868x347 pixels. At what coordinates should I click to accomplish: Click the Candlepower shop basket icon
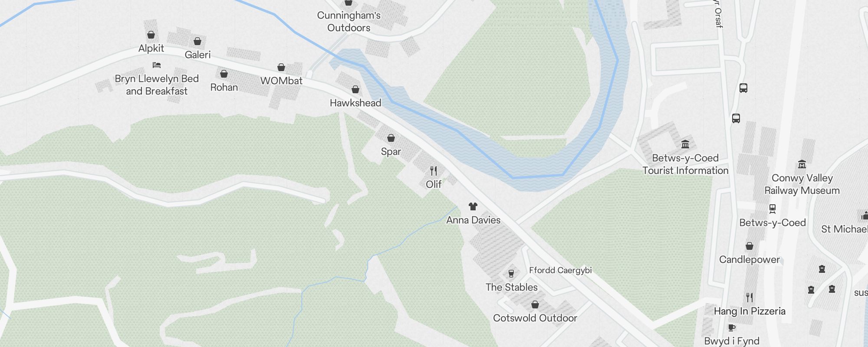pyautogui.click(x=750, y=246)
